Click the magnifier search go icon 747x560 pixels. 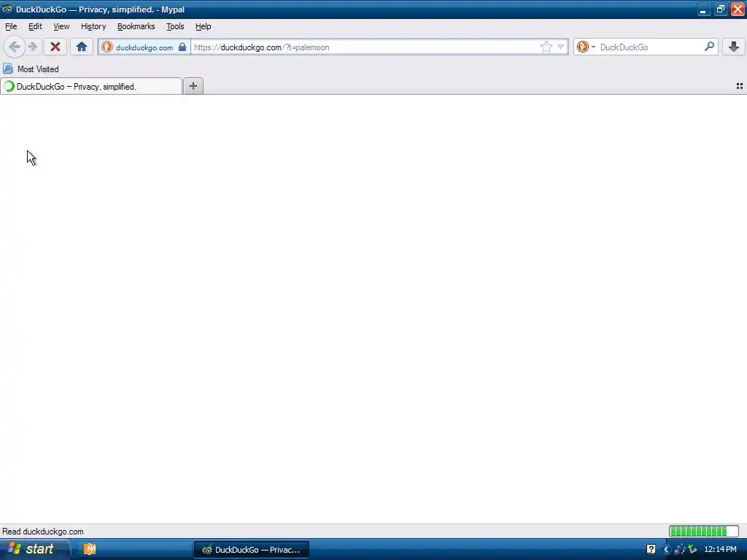[x=709, y=47]
